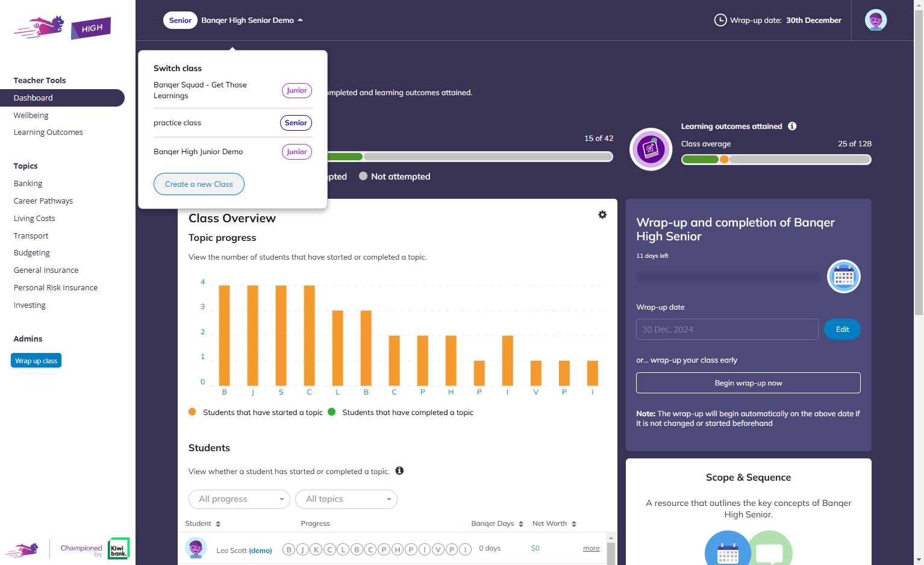The image size is (924, 565).
Task: Click Begin wrap-up now button
Action: [748, 383]
